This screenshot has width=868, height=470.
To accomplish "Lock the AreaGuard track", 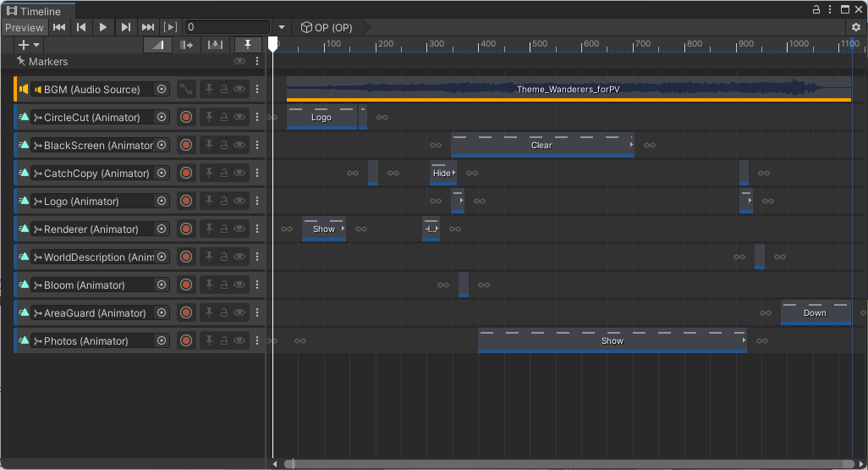I will click(x=223, y=312).
